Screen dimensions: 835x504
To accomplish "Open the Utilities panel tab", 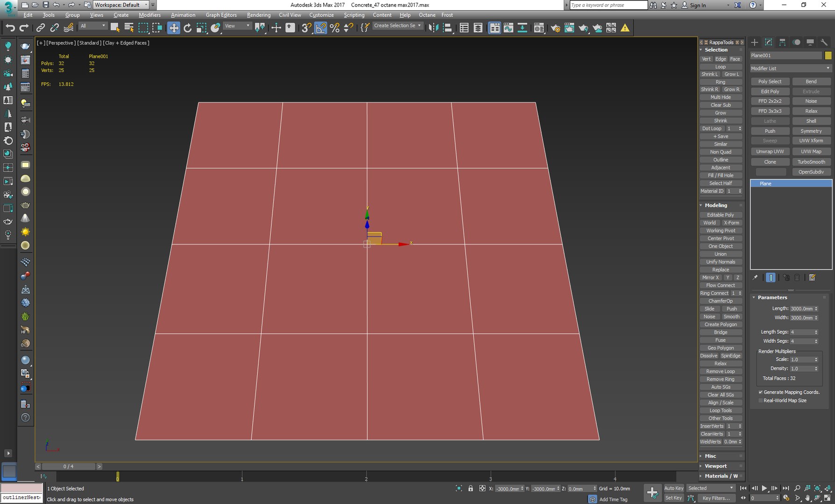I will pos(824,42).
